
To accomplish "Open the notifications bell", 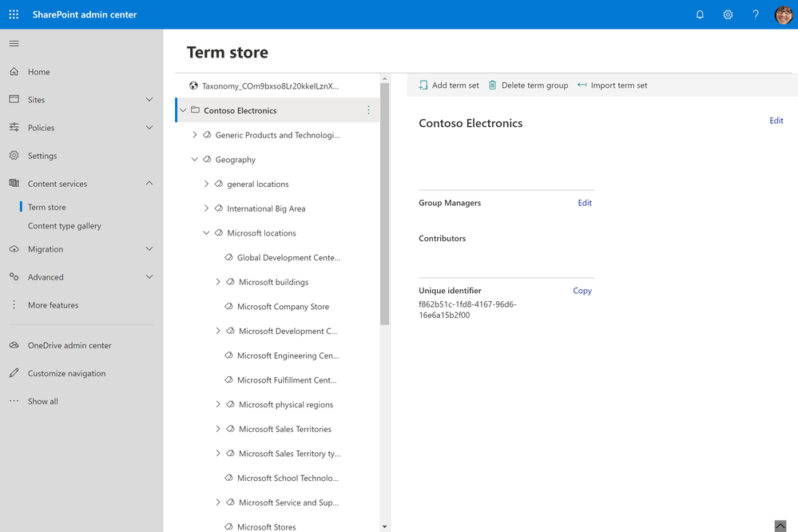I will [x=700, y=14].
